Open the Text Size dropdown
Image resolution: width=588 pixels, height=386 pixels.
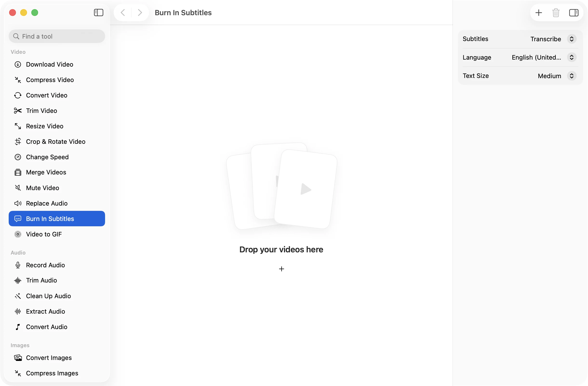tap(557, 76)
